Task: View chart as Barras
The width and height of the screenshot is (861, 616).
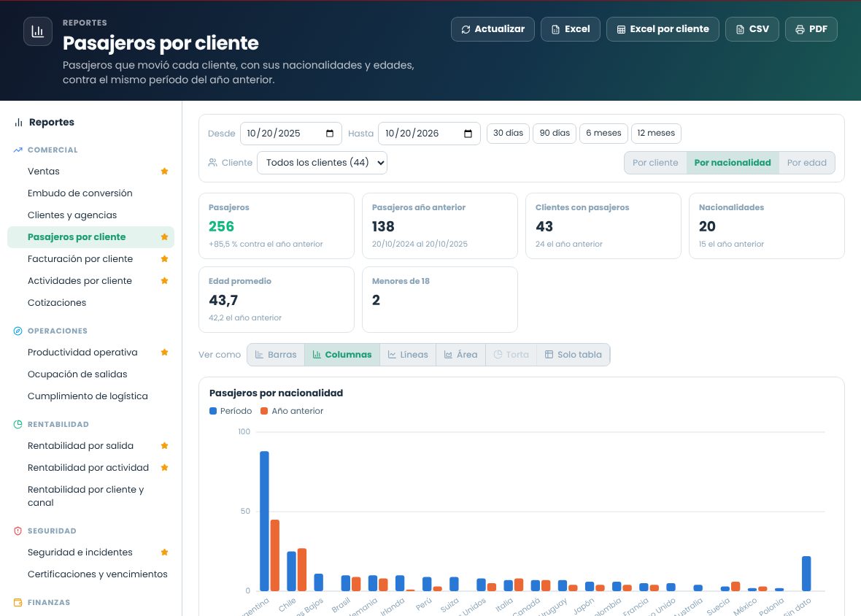Action: click(x=276, y=355)
